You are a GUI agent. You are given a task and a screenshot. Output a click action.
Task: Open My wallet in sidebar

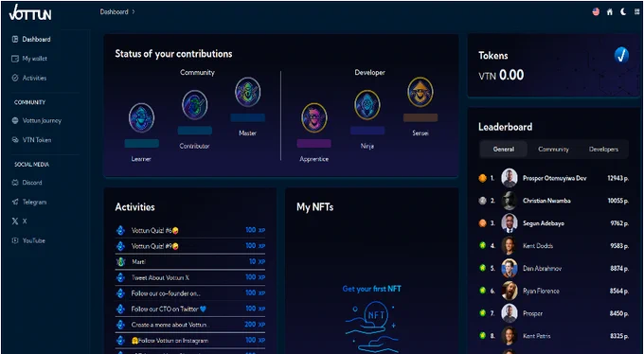coord(29,59)
